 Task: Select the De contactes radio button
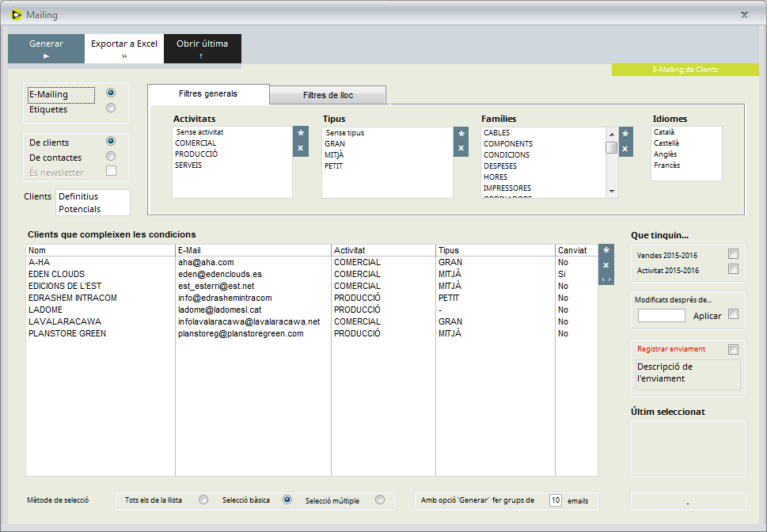(x=111, y=156)
